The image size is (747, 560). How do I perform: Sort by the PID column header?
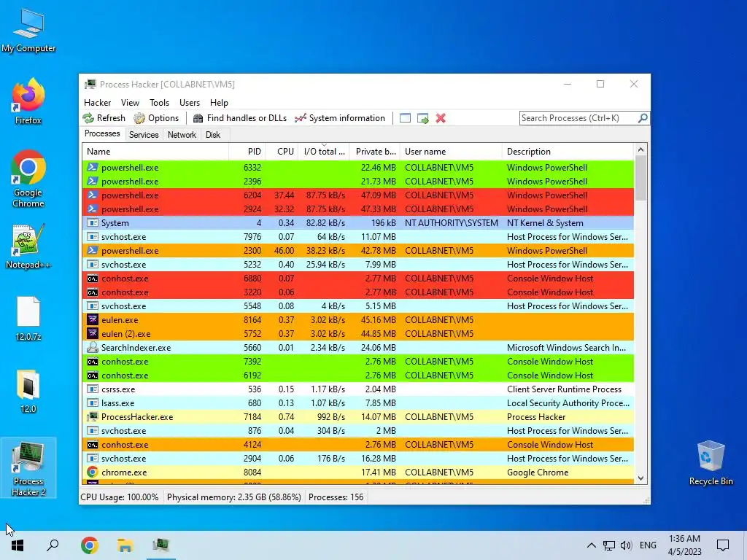(247, 152)
